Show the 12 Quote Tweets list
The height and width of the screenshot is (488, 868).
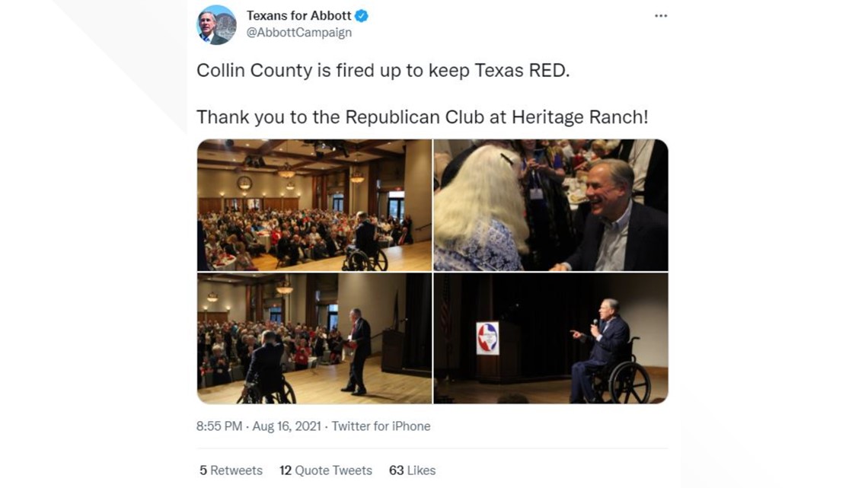pyautogui.click(x=326, y=470)
